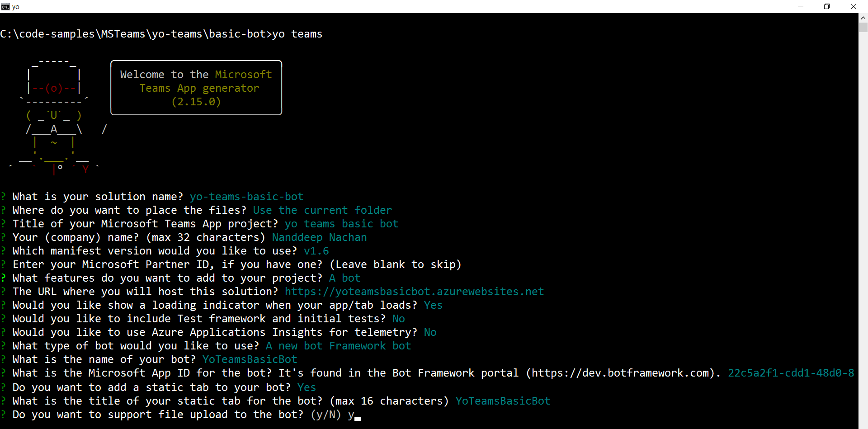Close the yo terminal window
The width and height of the screenshot is (868, 429).
point(853,6)
